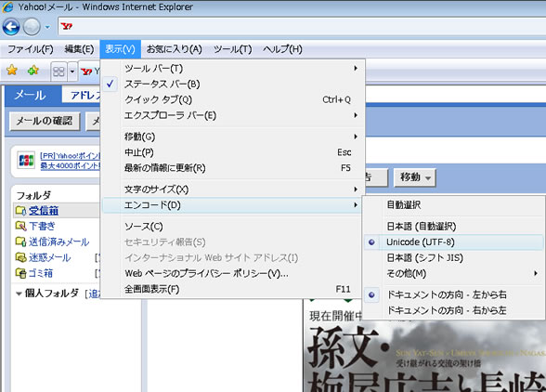The width and height of the screenshot is (546, 392).
Task: Click the 受信箱 folder icon
Action: 20,211
